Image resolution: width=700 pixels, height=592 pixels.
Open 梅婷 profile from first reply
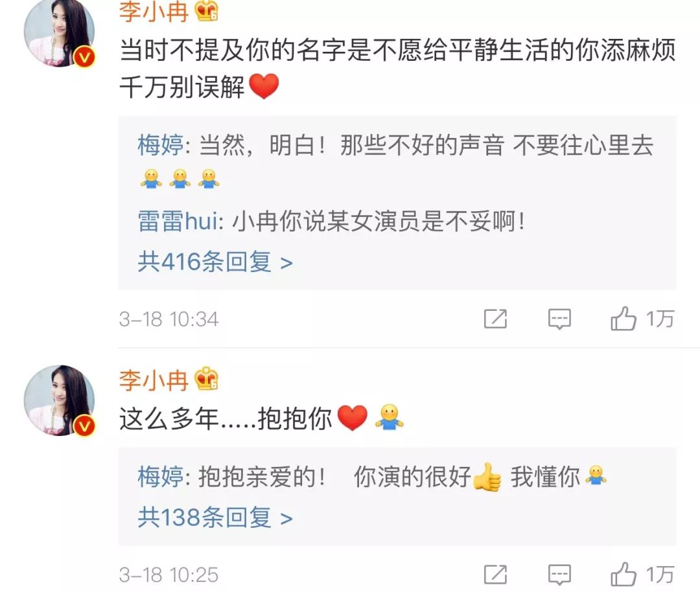160,146
